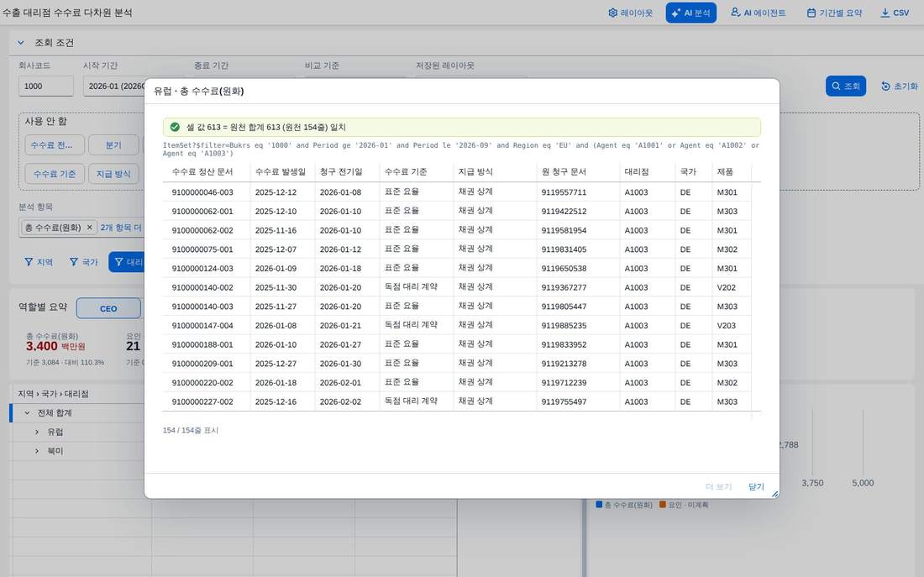This screenshot has height=577, width=924.
Task: Click the 수수료 기준 chip under 사용 안 함
Action: pyautogui.click(x=55, y=174)
